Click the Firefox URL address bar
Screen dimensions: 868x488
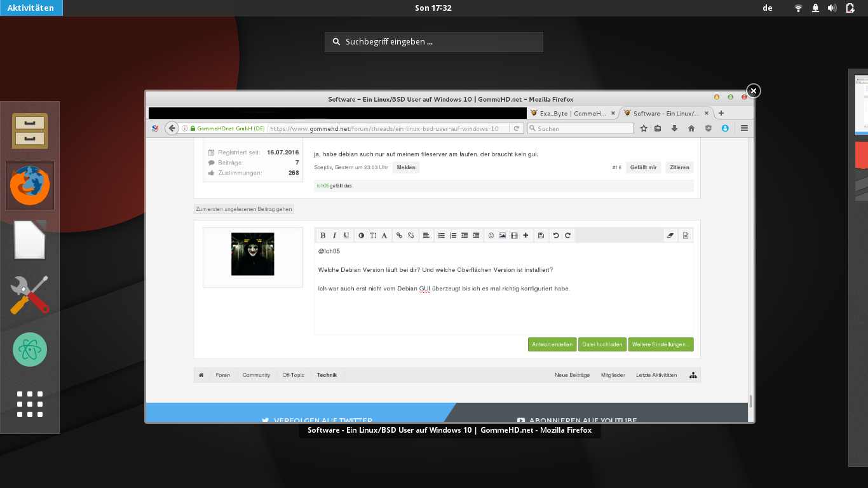388,128
